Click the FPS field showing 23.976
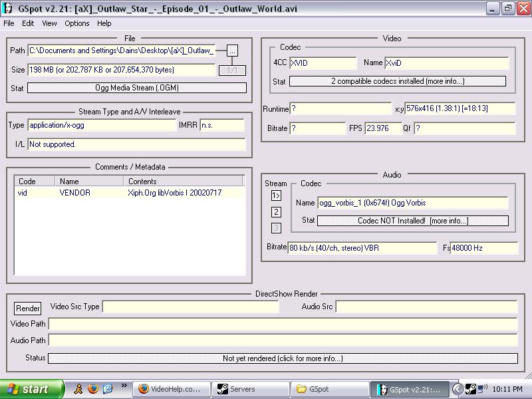This screenshot has width=532, height=399. coord(383,128)
